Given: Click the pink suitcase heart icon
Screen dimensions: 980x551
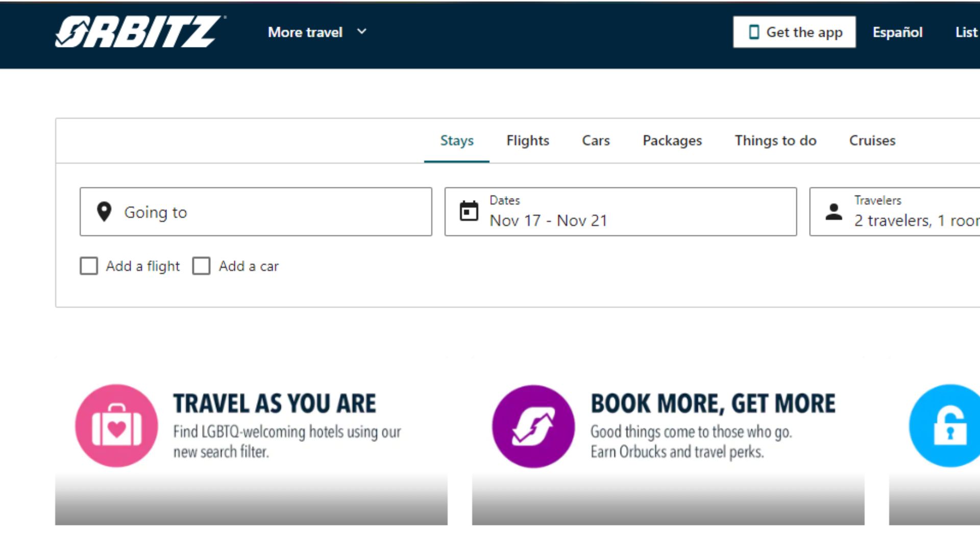Looking at the screenshot, I should point(116,425).
